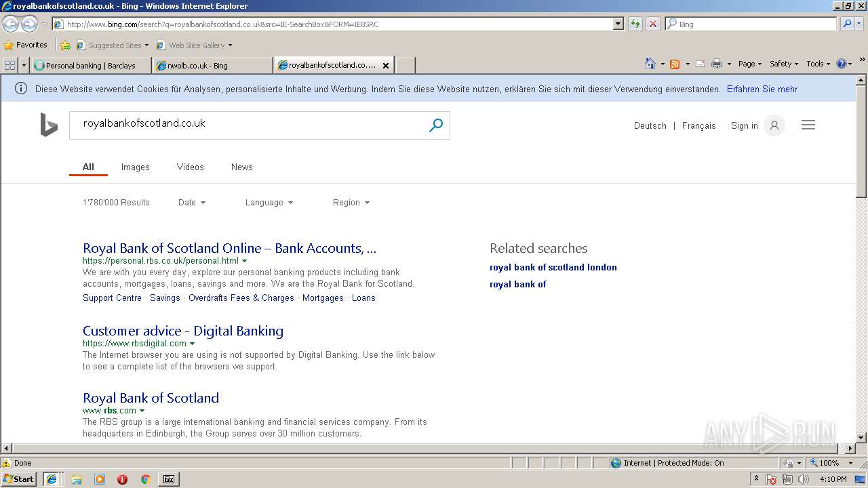Click the Chrome taskbar icon
This screenshot has width=868, height=488.
click(x=145, y=479)
